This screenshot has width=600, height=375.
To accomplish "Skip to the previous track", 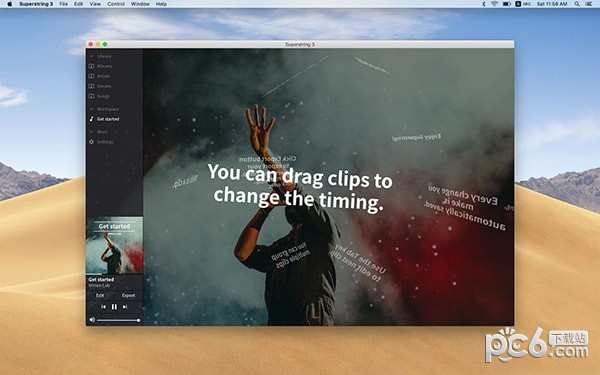I will coord(103,307).
